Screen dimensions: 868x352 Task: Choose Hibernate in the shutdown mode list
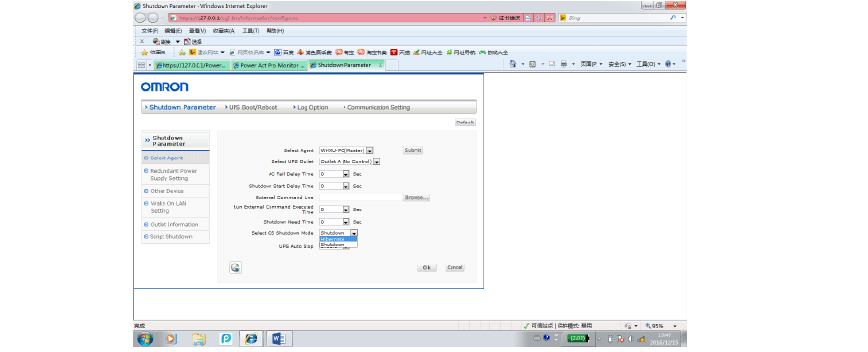(x=339, y=239)
